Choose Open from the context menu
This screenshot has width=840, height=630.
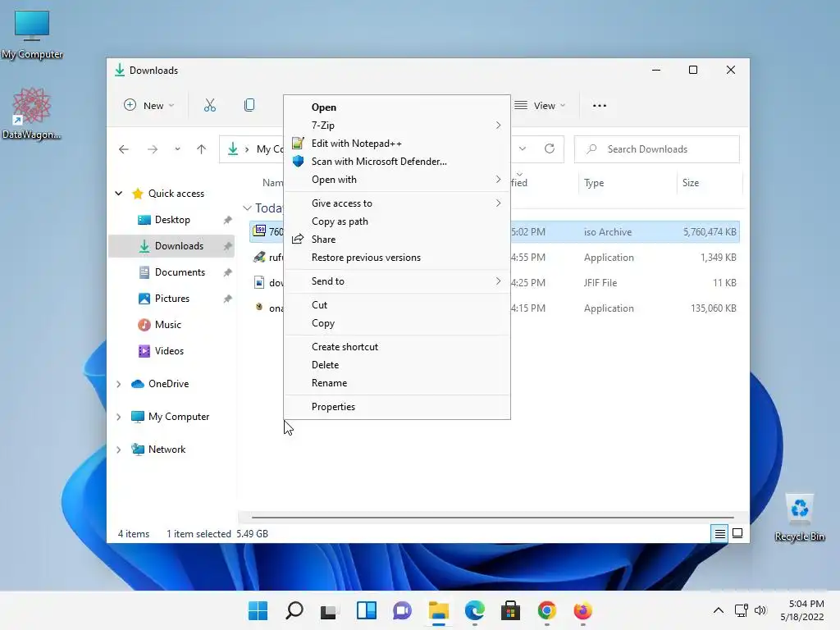397,107
